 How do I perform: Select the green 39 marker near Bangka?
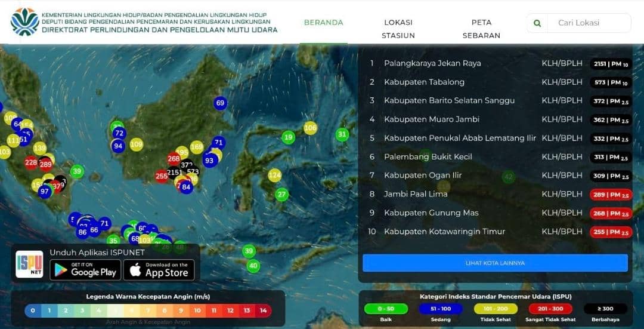[77, 171]
